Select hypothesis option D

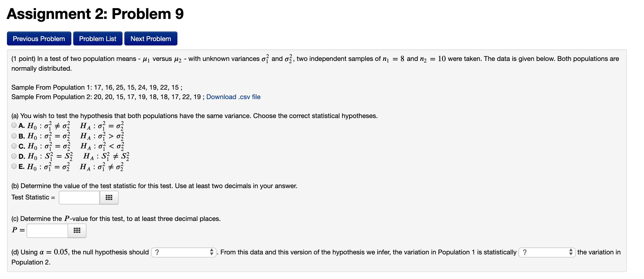point(14,156)
